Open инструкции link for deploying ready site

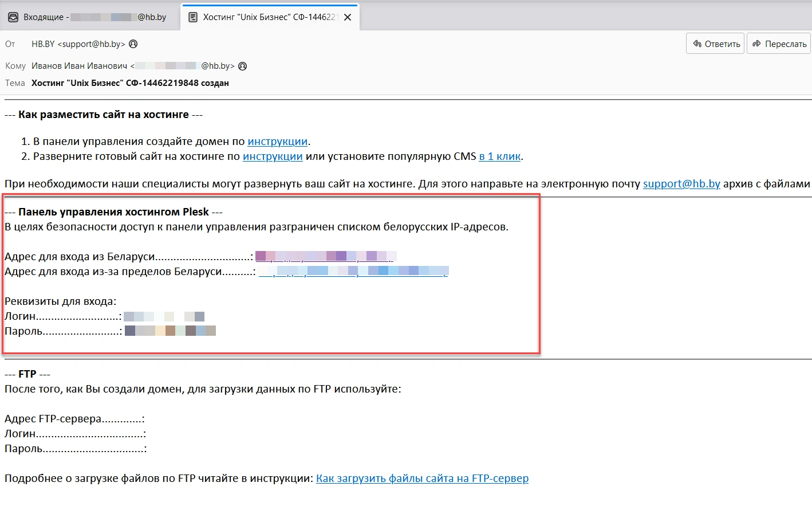273,156
